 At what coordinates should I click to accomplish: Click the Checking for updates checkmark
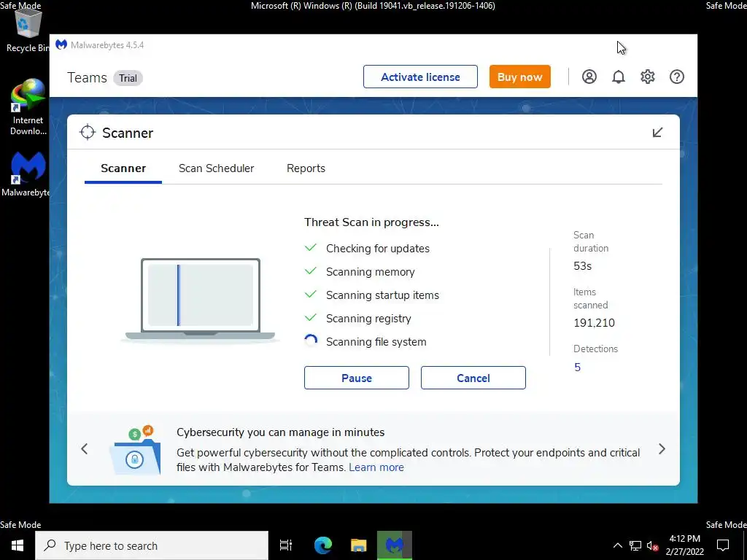tap(311, 248)
